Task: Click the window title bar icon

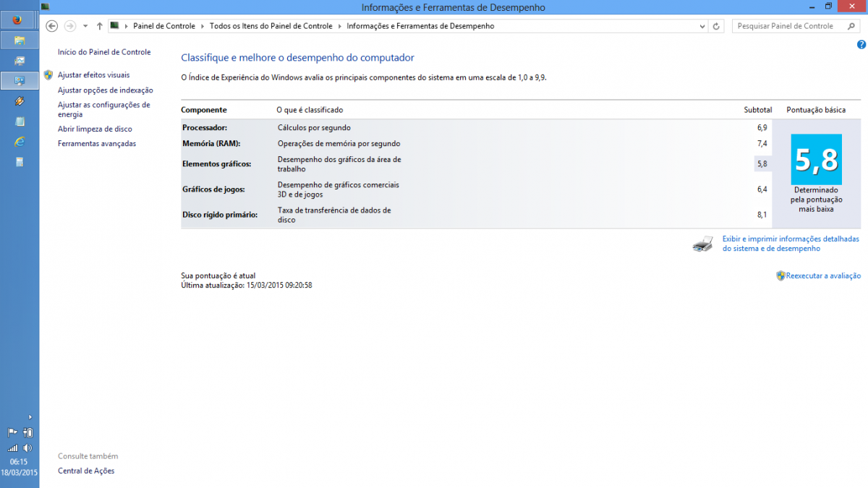Action: coord(46,7)
